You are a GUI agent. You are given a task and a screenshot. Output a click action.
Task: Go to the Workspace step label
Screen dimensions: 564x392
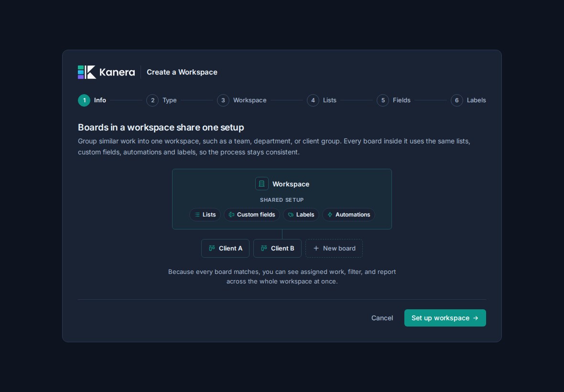[249, 100]
